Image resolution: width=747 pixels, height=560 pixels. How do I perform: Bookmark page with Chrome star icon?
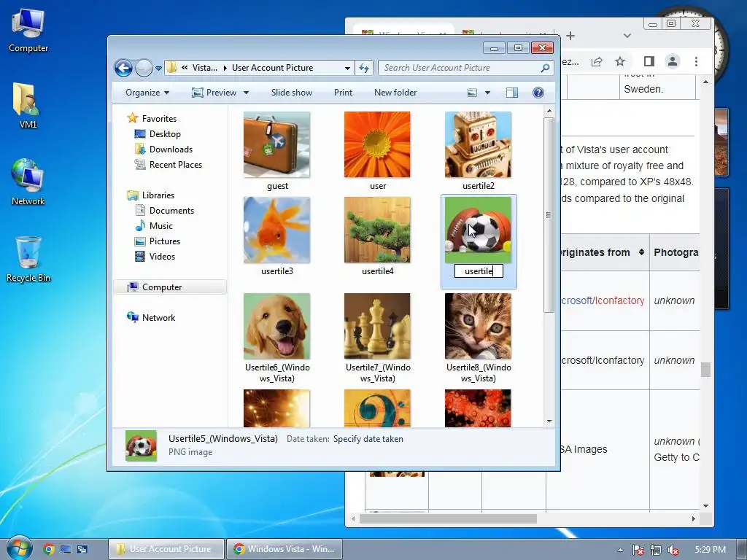(620, 61)
